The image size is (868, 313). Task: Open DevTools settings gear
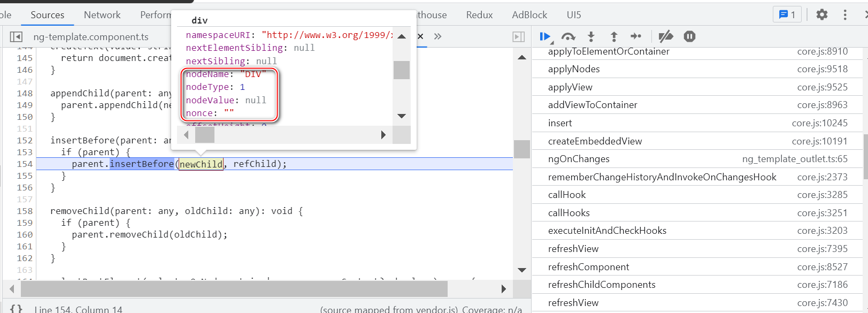click(x=822, y=14)
